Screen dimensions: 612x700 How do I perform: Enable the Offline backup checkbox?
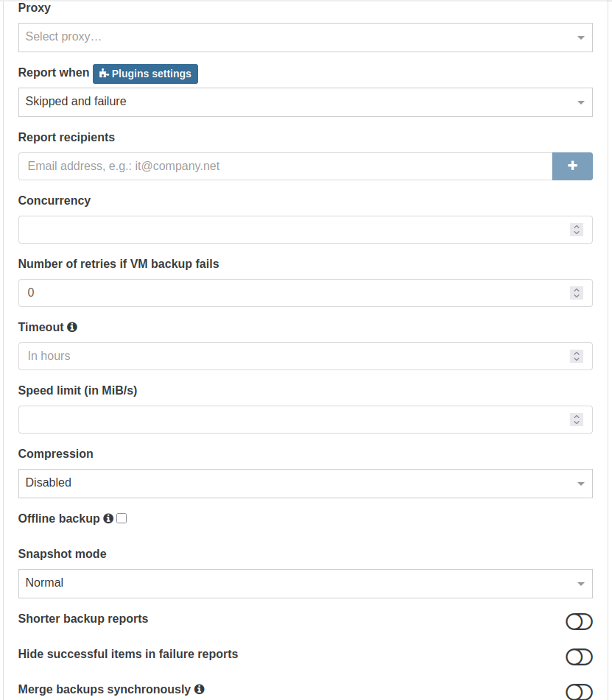(122, 518)
